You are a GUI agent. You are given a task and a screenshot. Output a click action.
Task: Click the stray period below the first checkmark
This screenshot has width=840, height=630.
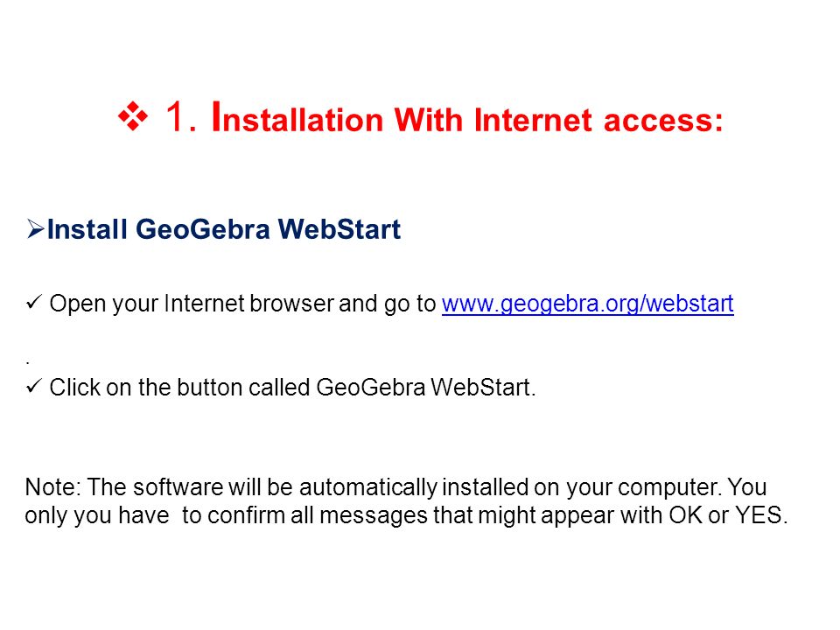click(x=27, y=364)
